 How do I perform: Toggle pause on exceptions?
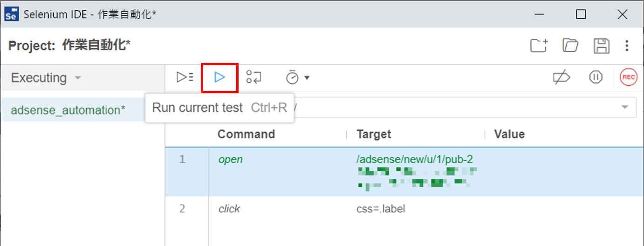[x=596, y=77]
